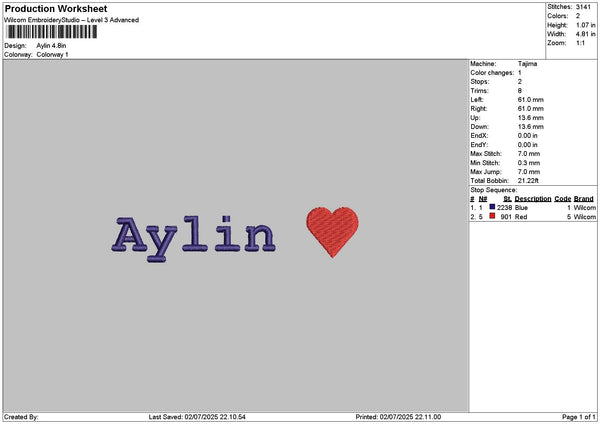The height and width of the screenshot is (424, 600).
Task: Click the Description column header
Action: pyautogui.click(x=533, y=199)
